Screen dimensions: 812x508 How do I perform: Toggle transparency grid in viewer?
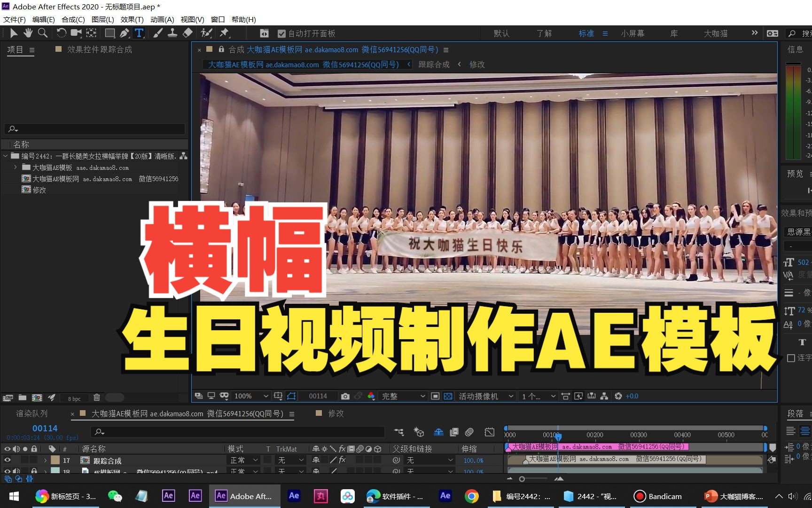[448, 396]
